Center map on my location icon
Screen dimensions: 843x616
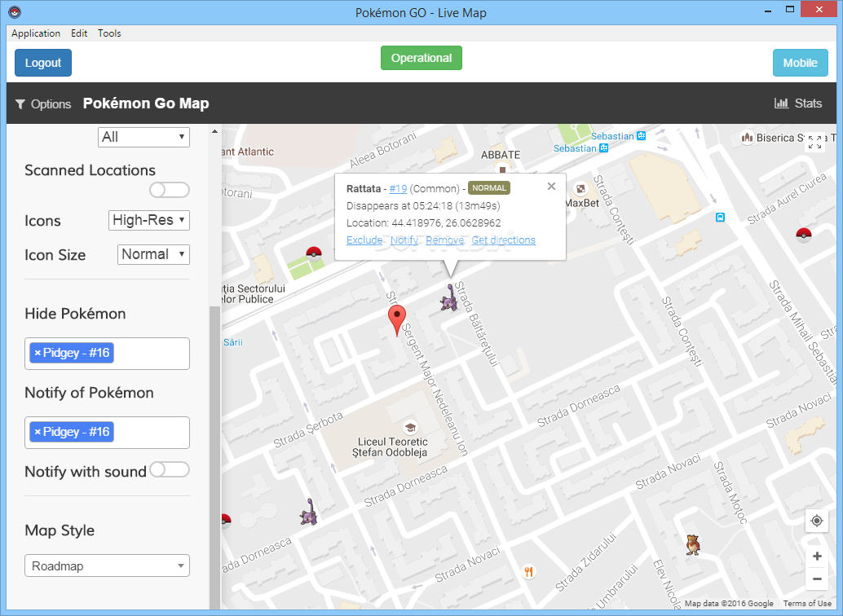[817, 521]
